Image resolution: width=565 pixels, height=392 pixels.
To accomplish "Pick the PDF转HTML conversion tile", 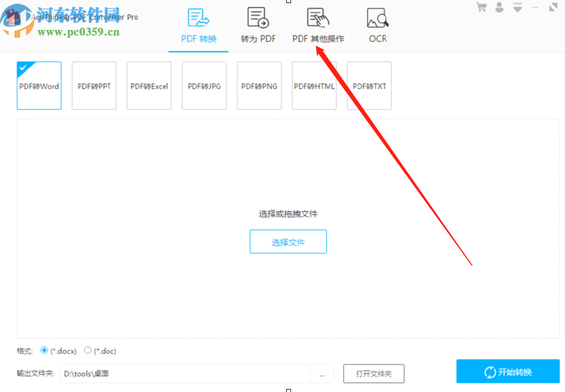I will coord(314,86).
